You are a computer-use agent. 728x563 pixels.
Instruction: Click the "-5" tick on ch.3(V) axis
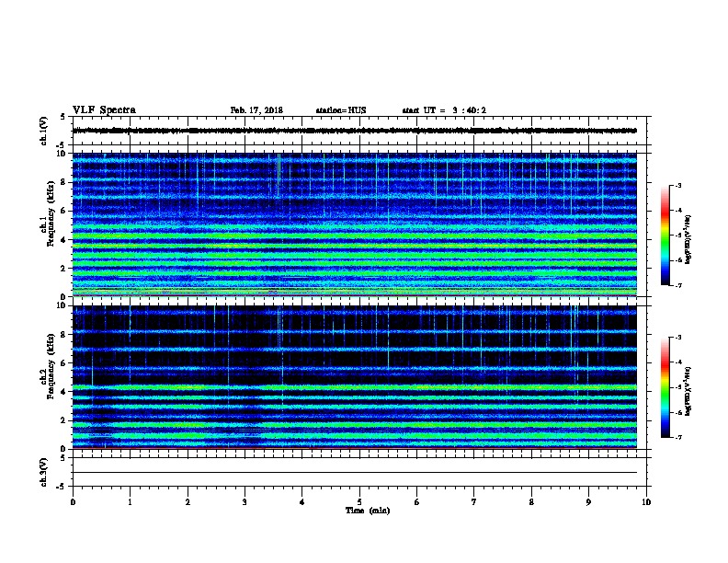62,487
